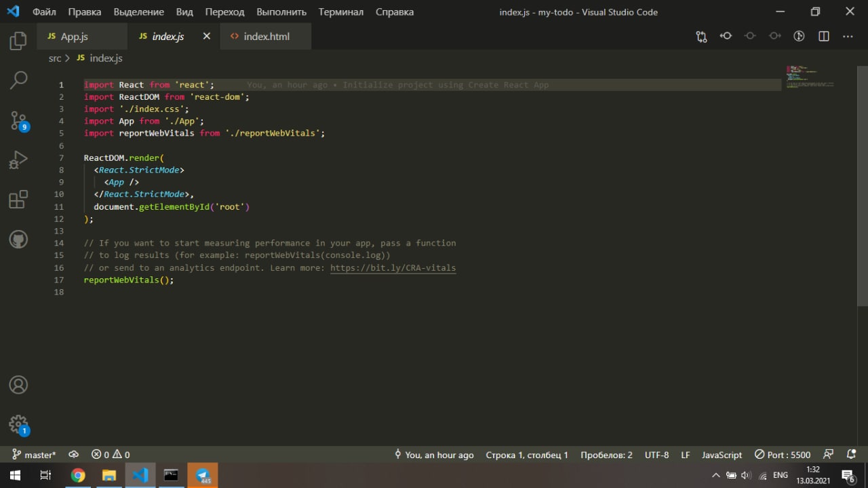The height and width of the screenshot is (488, 868).
Task: Toggle file blame annotations icon
Action: point(799,36)
